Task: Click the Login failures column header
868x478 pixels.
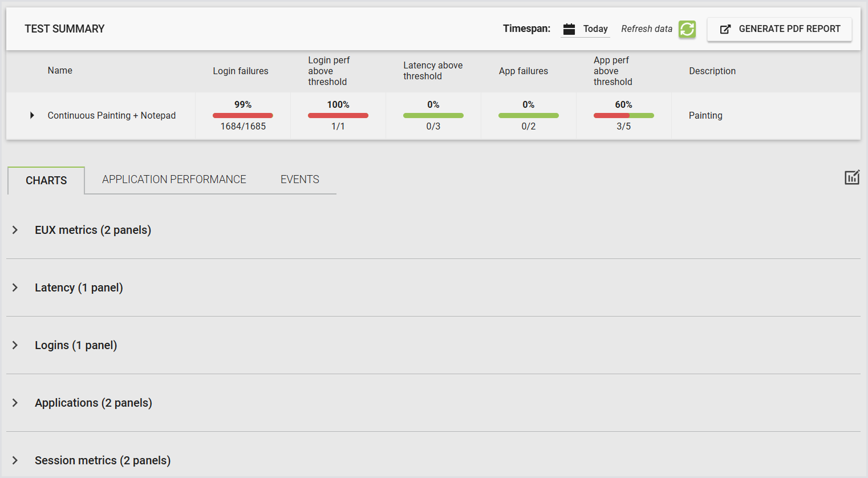Action: [241, 71]
